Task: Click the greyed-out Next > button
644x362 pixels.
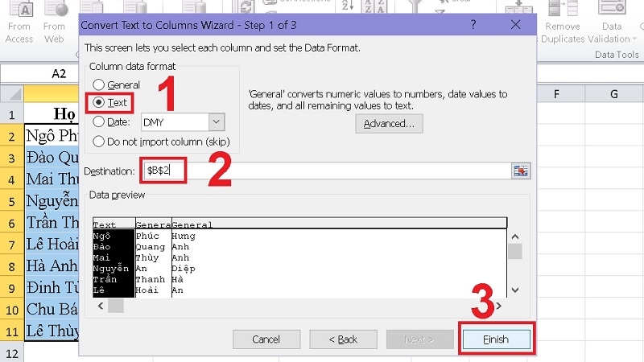Action: point(419,339)
